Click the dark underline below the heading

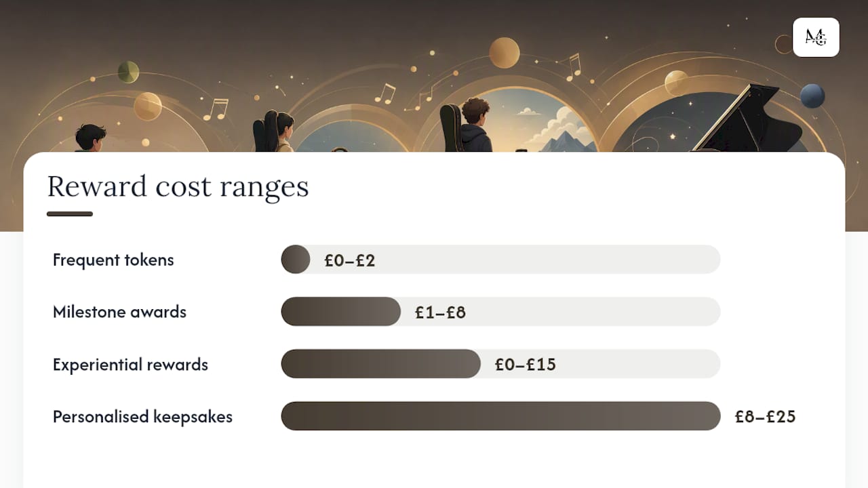coord(70,214)
